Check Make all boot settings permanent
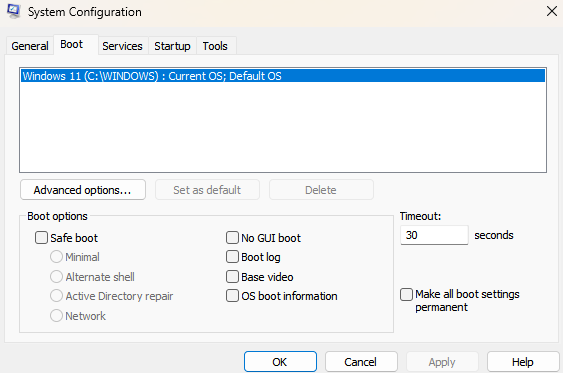The width and height of the screenshot is (563, 373). click(406, 294)
